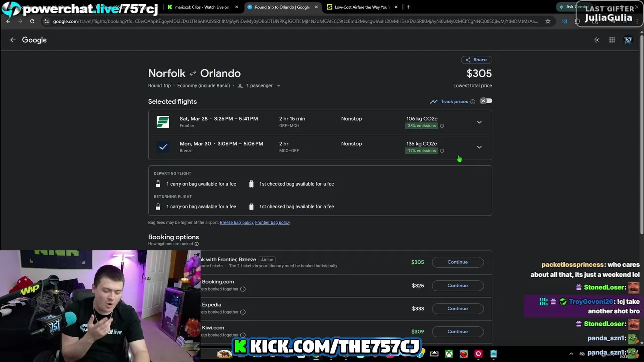Toggle the Track prices switch
644x362 pixels.
(x=486, y=101)
